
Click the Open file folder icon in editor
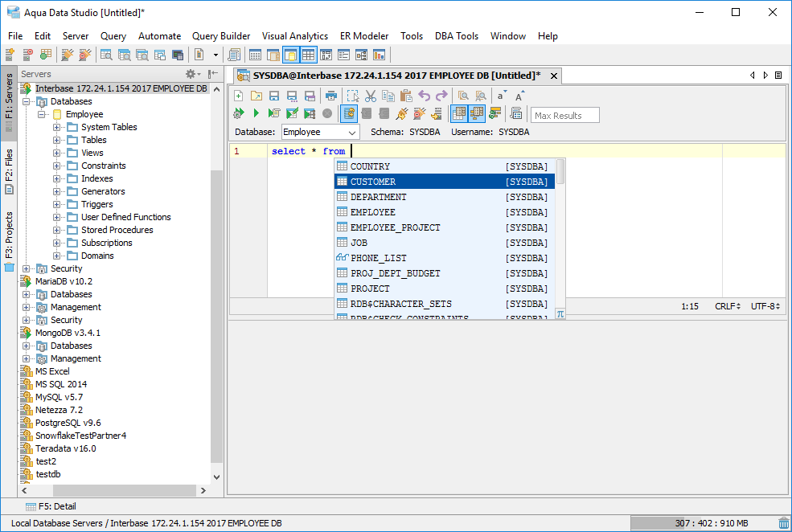[x=256, y=96]
